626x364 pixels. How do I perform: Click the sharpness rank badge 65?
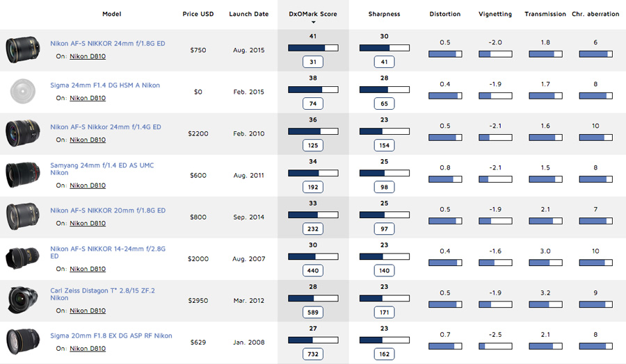coord(384,104)
